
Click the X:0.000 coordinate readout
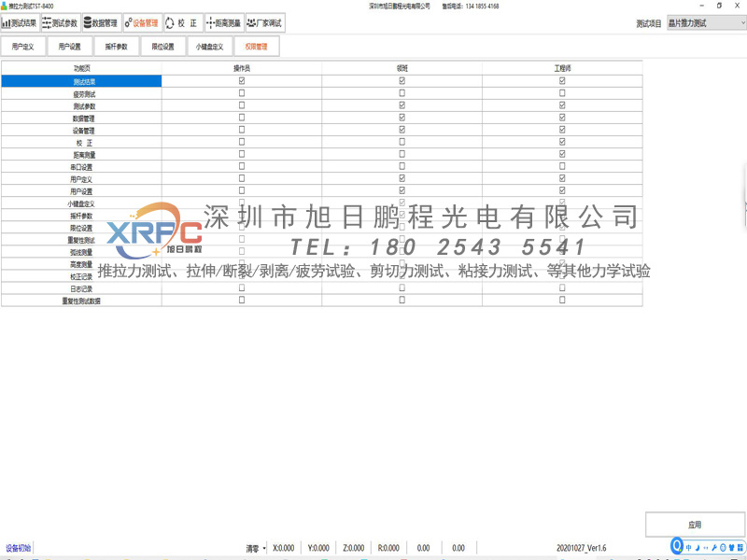tap(284, 548)
